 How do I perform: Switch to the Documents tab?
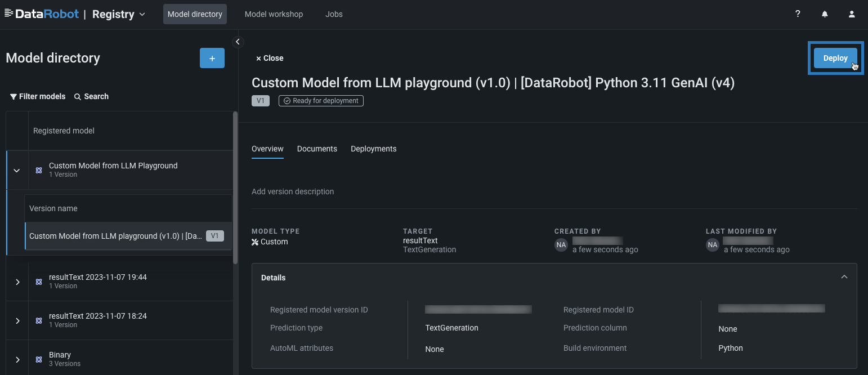pyautogui.click(x=317, y=149)
